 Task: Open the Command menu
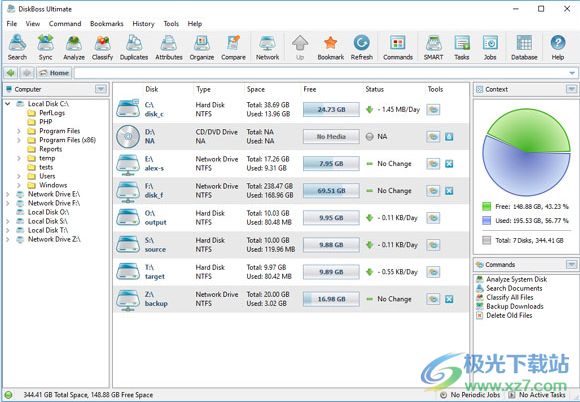pyautogui.click(x=65, y=24)
